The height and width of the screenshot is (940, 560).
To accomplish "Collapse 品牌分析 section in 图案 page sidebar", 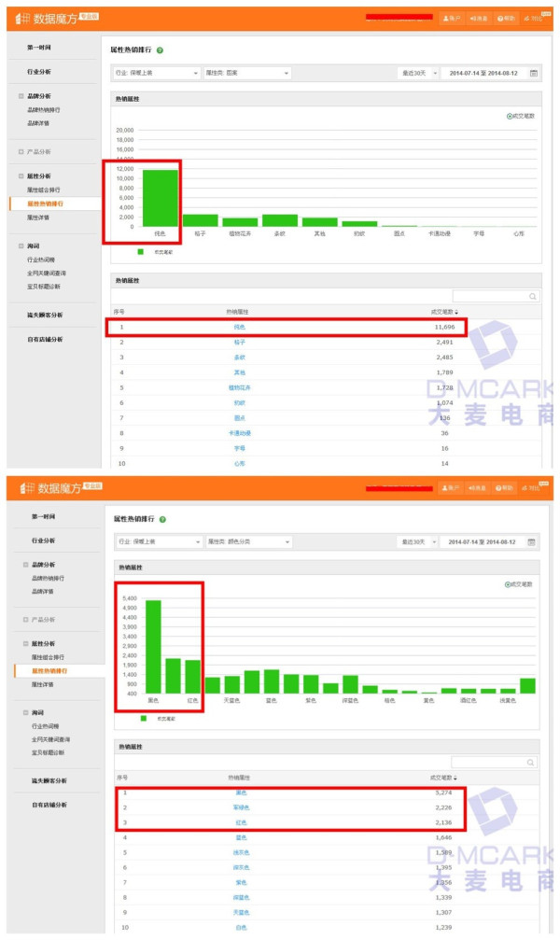I will pyautogui.click(x=21, y=96).
